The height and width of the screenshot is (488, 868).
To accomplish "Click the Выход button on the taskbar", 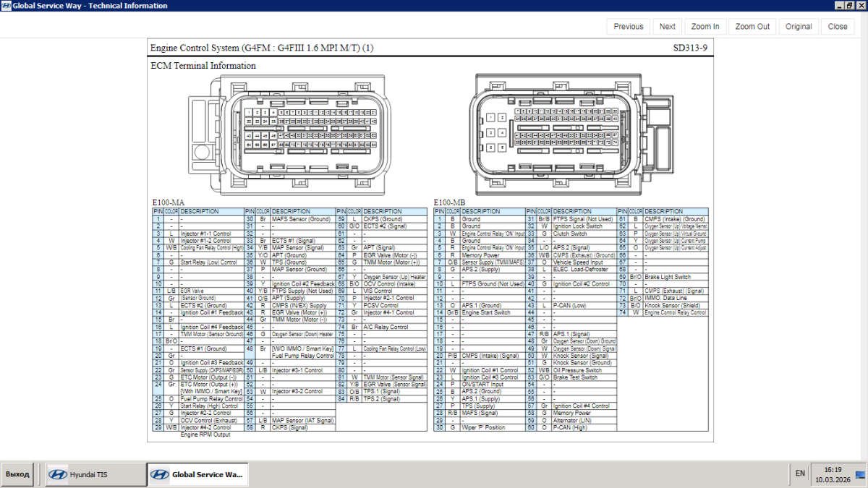I will [17, 474].
